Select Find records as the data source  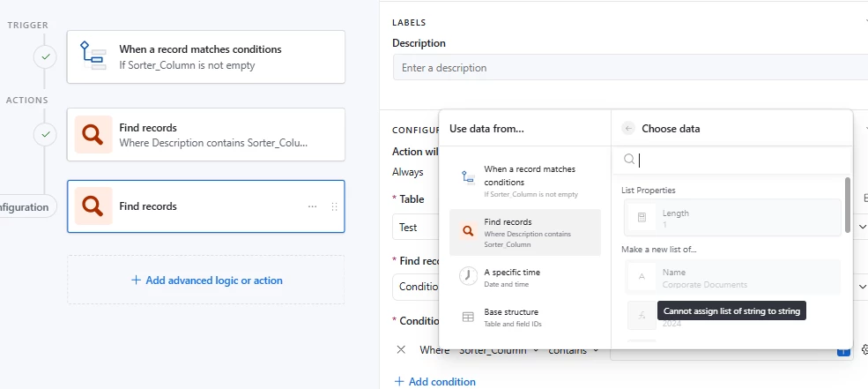(524, 232)
